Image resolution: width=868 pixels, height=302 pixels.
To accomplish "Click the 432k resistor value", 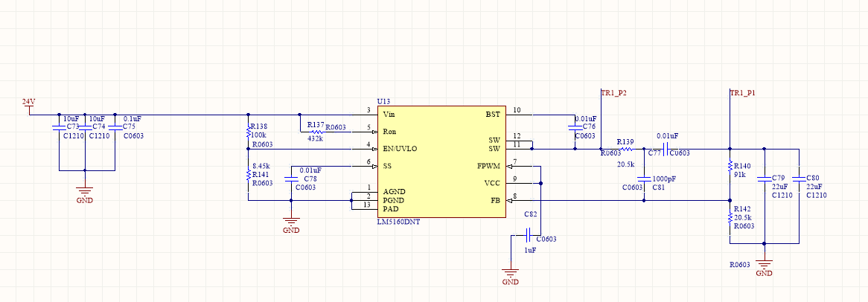I will coord(314,138).
